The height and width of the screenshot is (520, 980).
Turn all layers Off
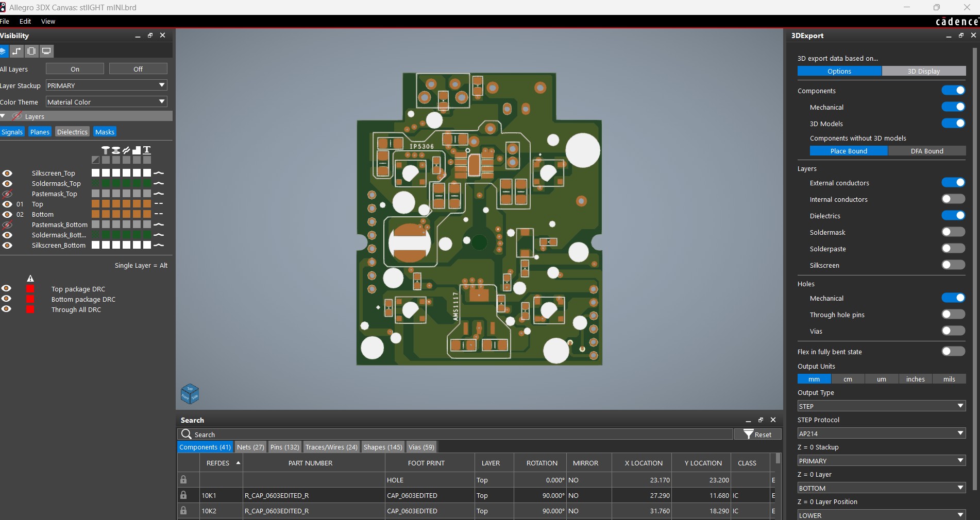pos(138,69)
